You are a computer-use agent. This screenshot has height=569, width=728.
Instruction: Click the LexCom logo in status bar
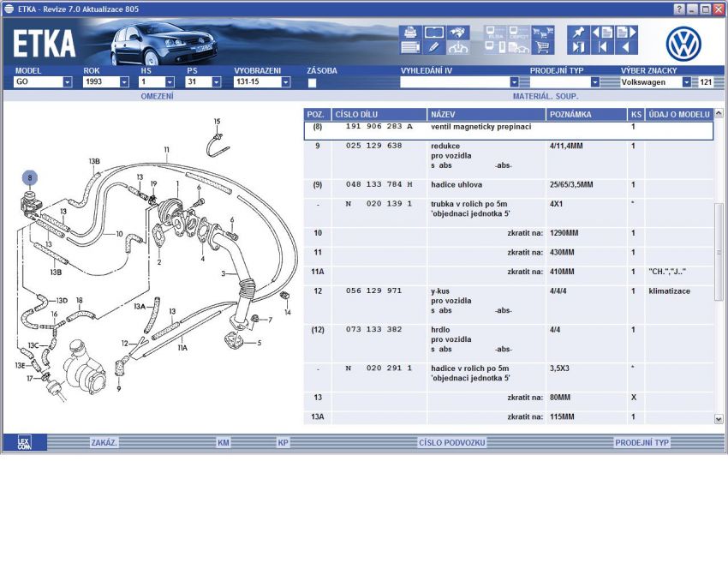tap(24, 442)
